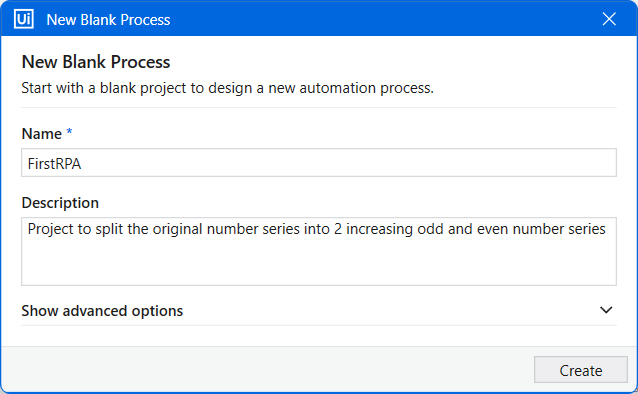Click the Description field label

point(60,203)
